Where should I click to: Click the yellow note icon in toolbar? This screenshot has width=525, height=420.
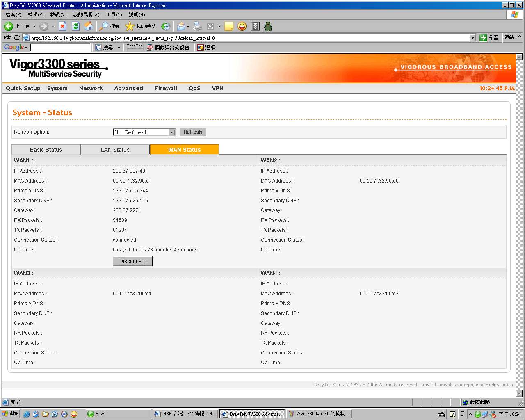coord(229,26)
